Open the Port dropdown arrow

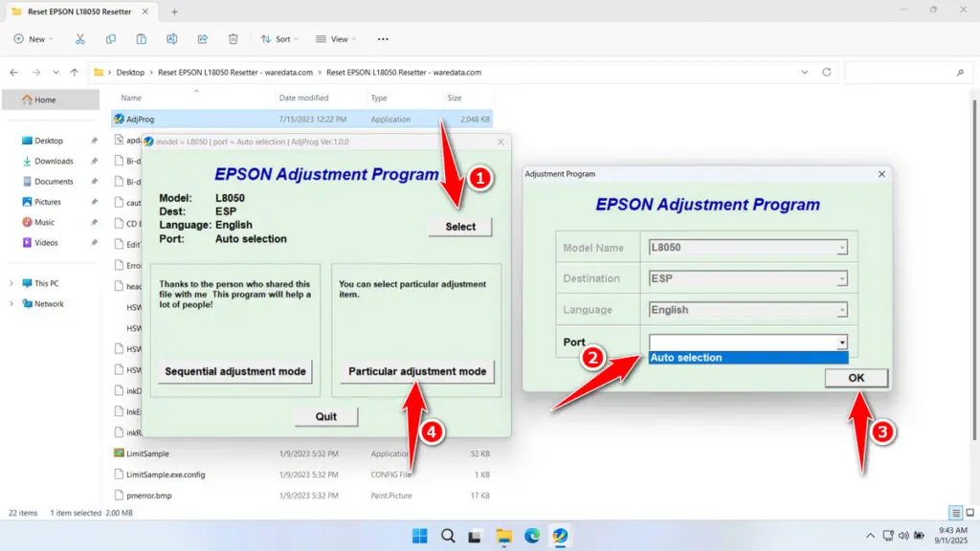[841, 342]
